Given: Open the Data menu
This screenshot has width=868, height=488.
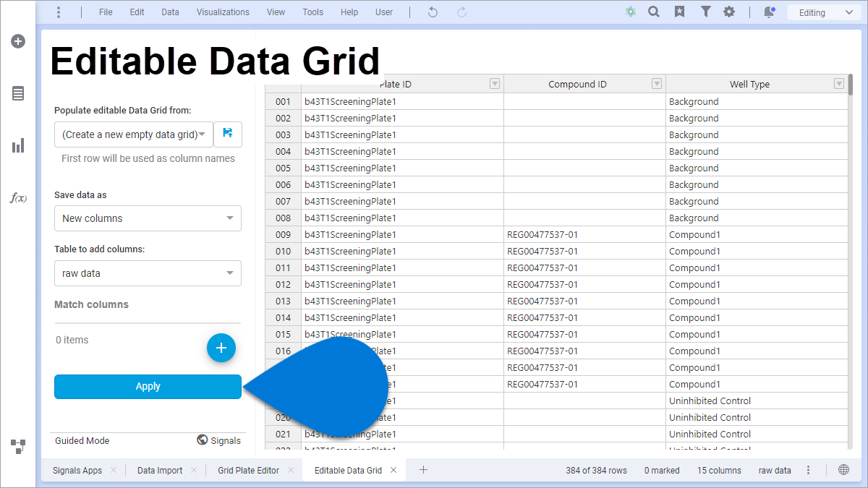Looking at the screenshot, I should (170, 12).
